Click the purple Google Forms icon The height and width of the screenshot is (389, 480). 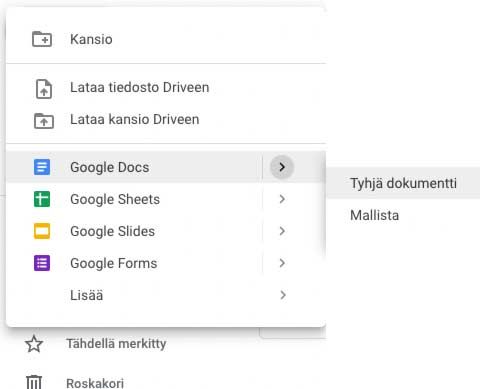(42, 263)
